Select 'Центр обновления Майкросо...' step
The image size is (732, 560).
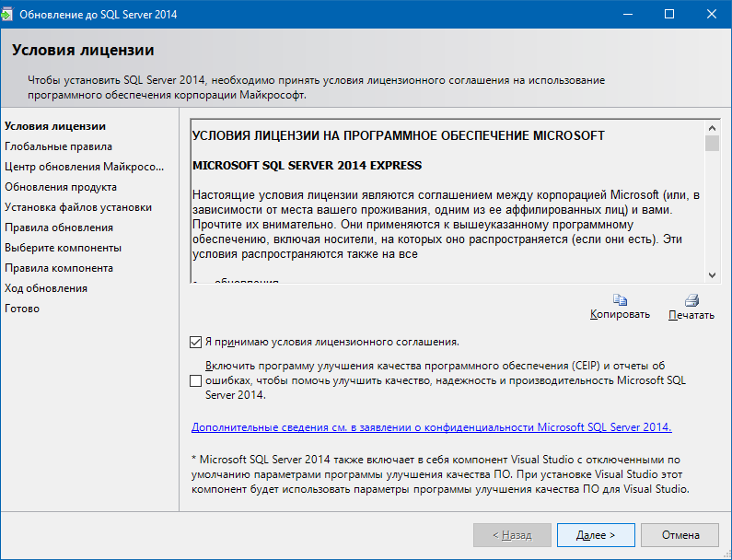(x=84, y=167)
